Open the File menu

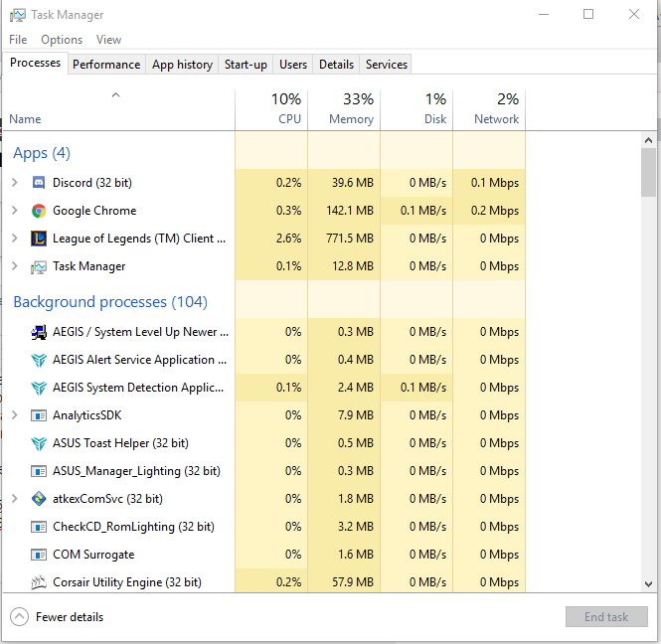(x=18, y=40)
